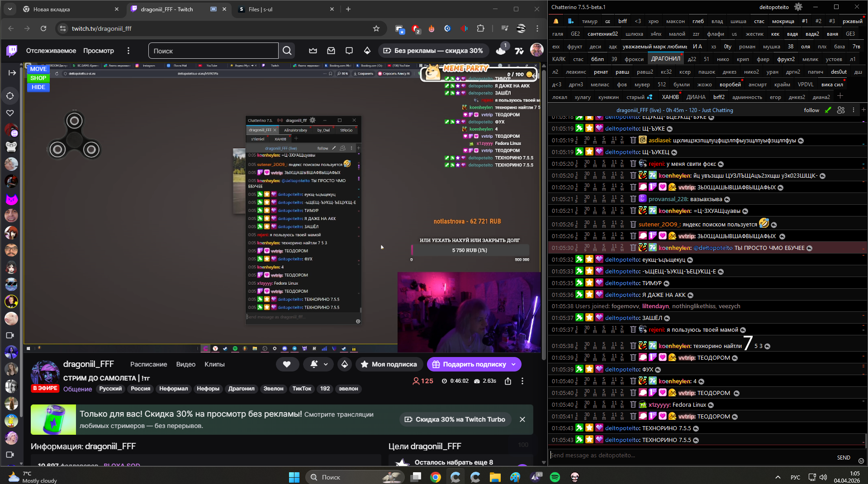This screenshot has height=484, width=868.
Task: Toggle Chatterino moderation mode sword icon
Action: [828, 110]
